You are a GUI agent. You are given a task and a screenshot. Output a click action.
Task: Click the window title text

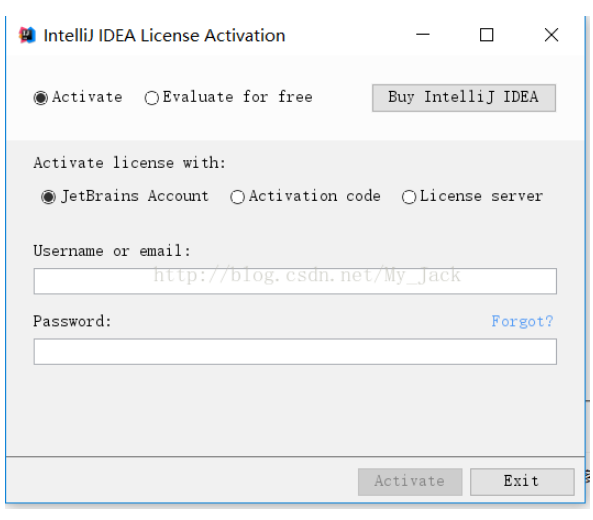tap(164, 36)
